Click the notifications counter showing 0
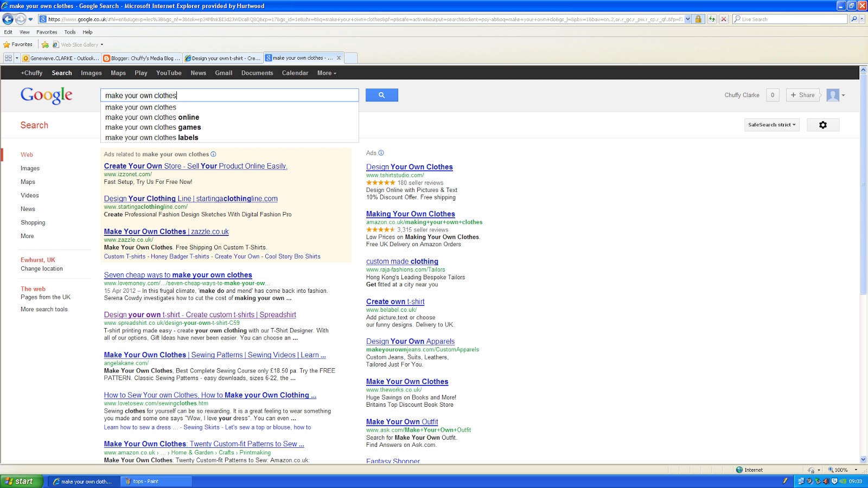 coord(773,95)
